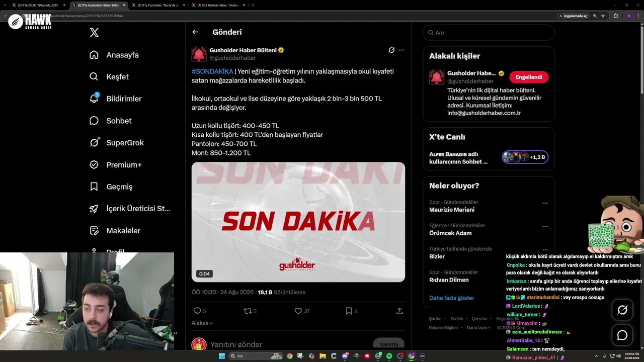
Task: Open the Çerezler cookies link
Action: coord(479,319)
